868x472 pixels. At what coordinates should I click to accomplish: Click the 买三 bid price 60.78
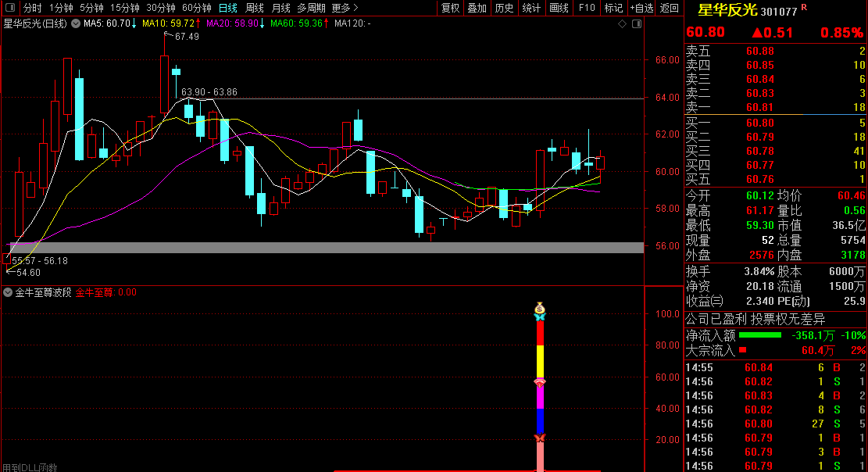click(x=760, y=152)
